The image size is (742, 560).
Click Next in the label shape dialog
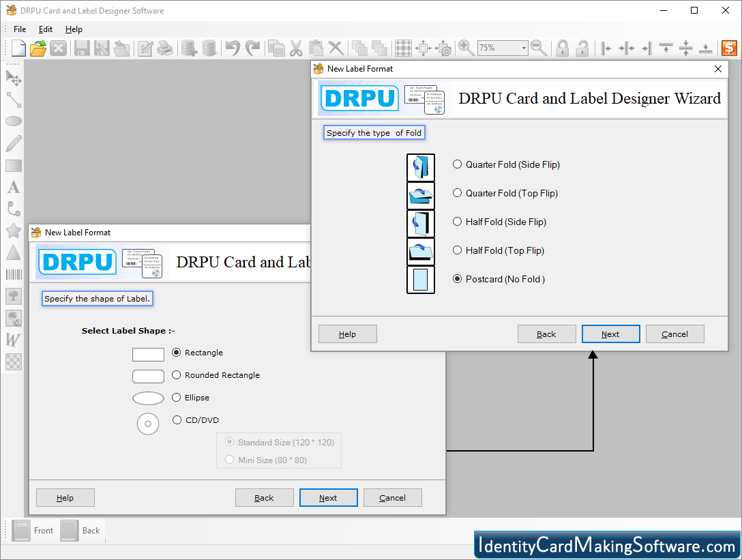tap(329, 497)
